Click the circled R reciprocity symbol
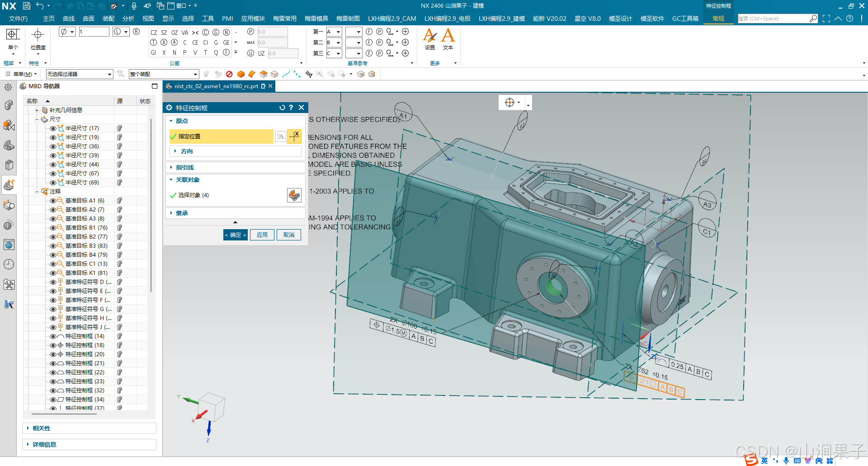Screen dimensions: 868x466 [x=136, y=32]
